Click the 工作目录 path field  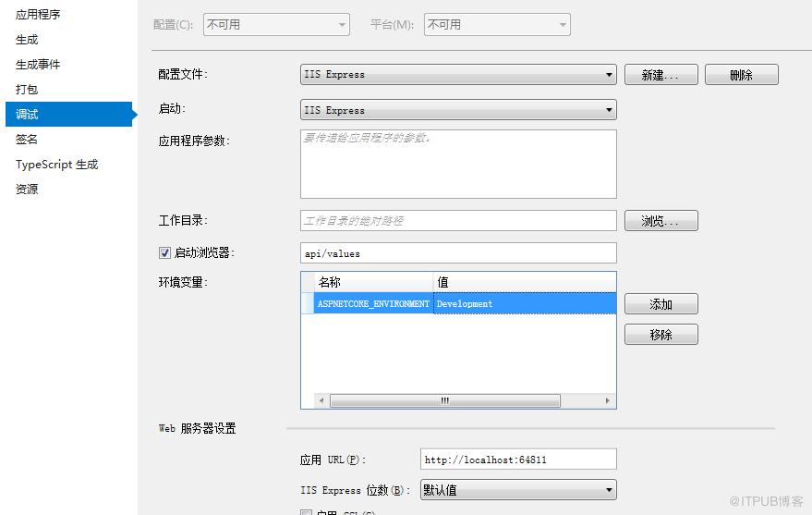tap(458, 221)
